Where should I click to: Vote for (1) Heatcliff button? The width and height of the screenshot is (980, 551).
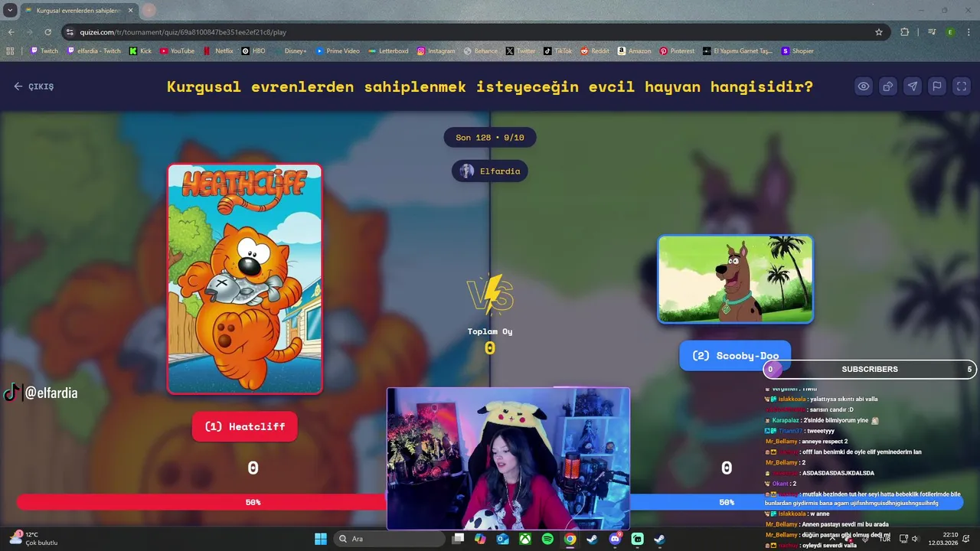pos(245,426)
